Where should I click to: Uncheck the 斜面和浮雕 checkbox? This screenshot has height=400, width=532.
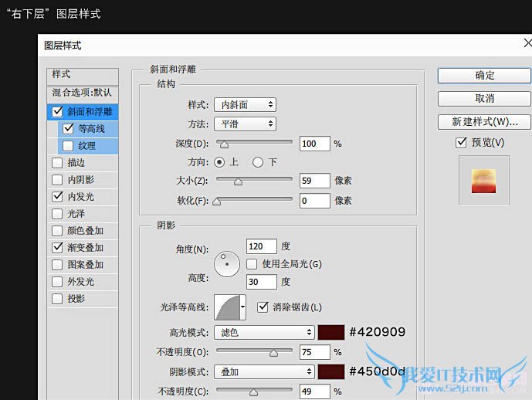pos(58,112)
